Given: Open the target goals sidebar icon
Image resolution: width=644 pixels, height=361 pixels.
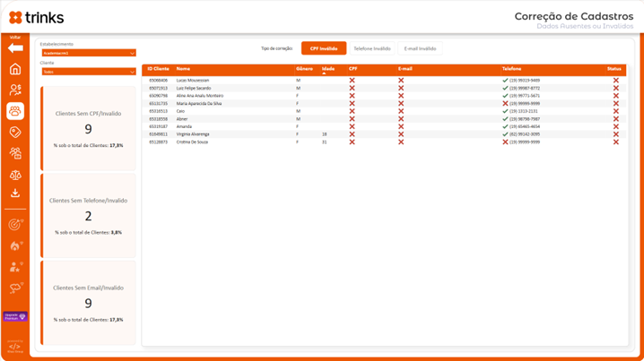Looking at the screenshot, I should tap(15, 224).
